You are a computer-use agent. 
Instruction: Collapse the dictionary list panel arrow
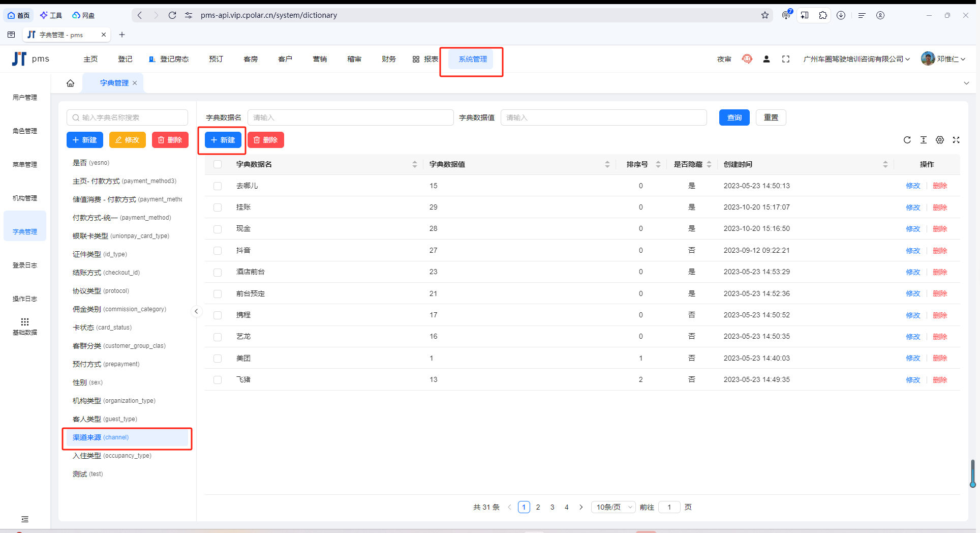coord(196,311)
